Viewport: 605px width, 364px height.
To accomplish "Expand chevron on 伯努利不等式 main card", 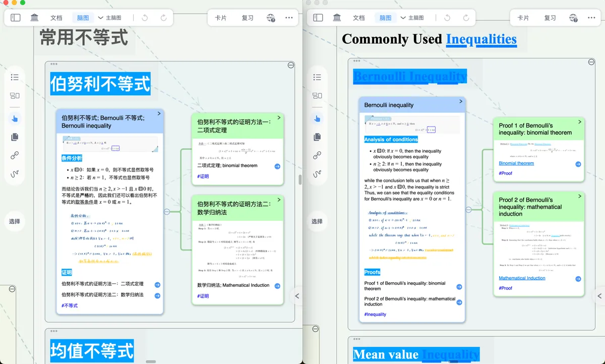I will [159, 113].
